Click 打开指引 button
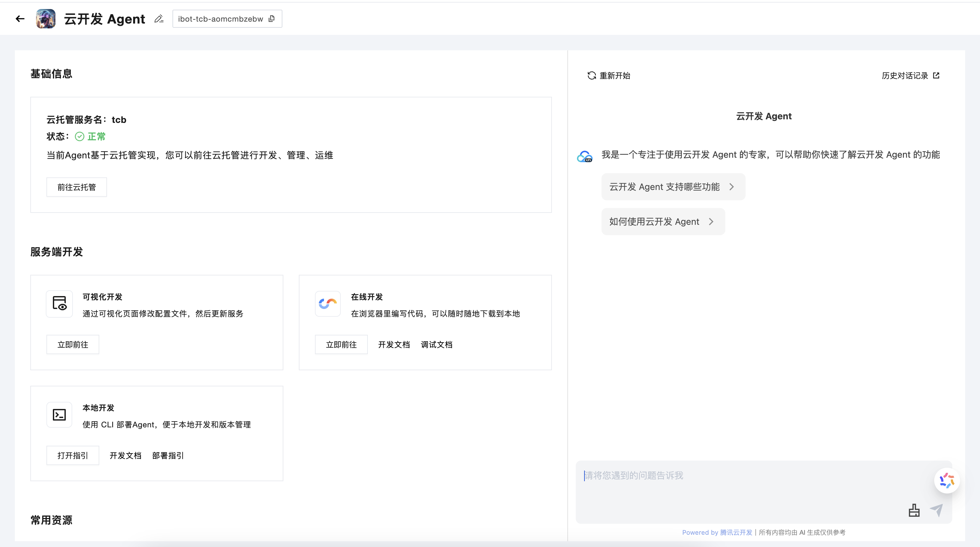This screenshot has width=980, height=547. point(73,456)
